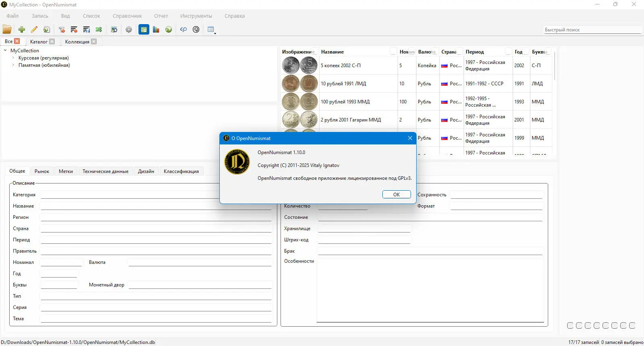Screen dimensions: 644x346
Task: Toggle the highlighted table view icon
Action: (x=144, y=29)
